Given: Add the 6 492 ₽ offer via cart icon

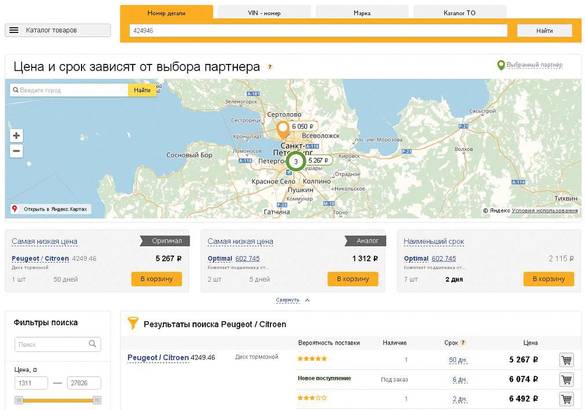Looking at the screenshot, I should [x=566, y=399].
